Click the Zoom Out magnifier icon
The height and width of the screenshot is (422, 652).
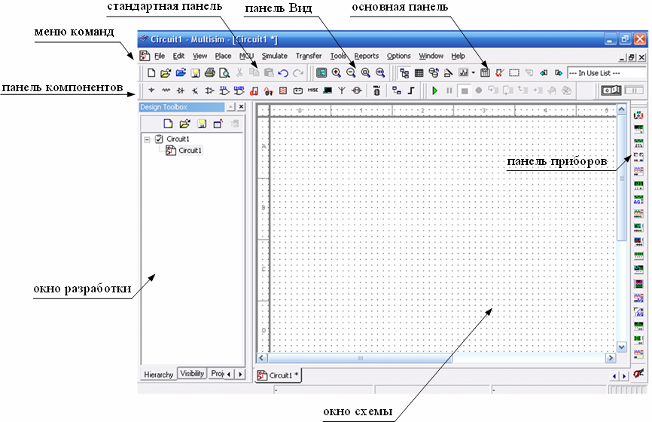point(351,73)
